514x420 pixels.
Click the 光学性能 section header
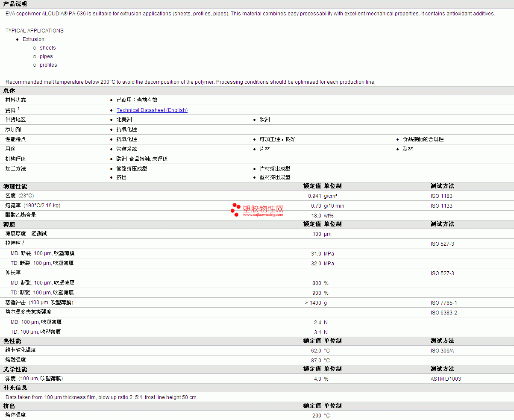[15, 369]
